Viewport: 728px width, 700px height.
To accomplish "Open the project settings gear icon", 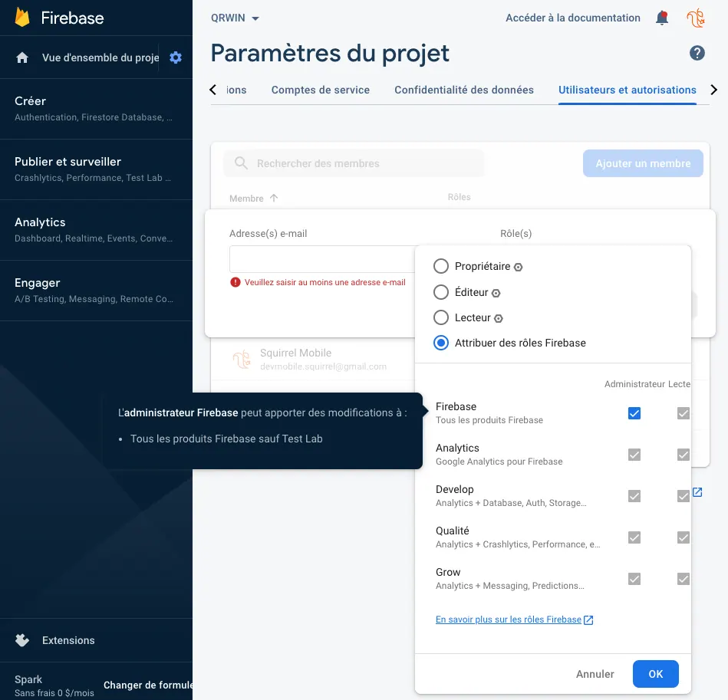I will (176, 58).
